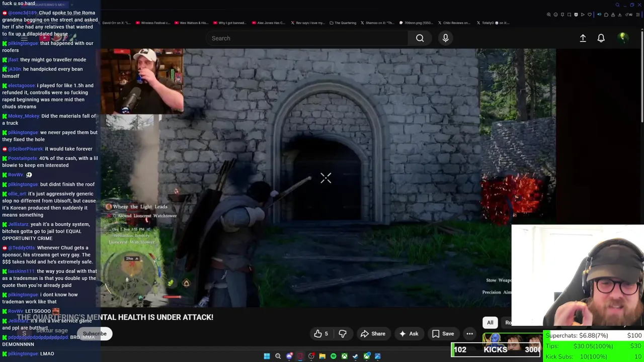Open the browser AI assistant icon
The height and width of the screenshot is (362, 644).
click(x=628, y=15)
